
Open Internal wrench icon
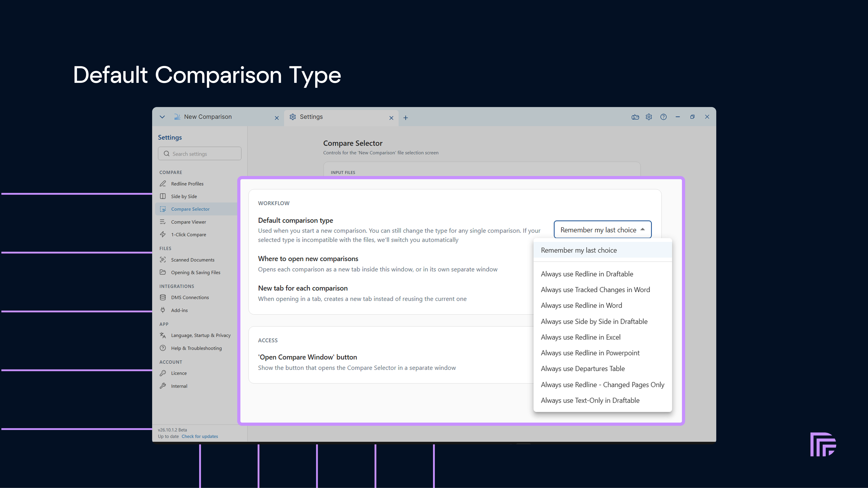coord(163,386)
